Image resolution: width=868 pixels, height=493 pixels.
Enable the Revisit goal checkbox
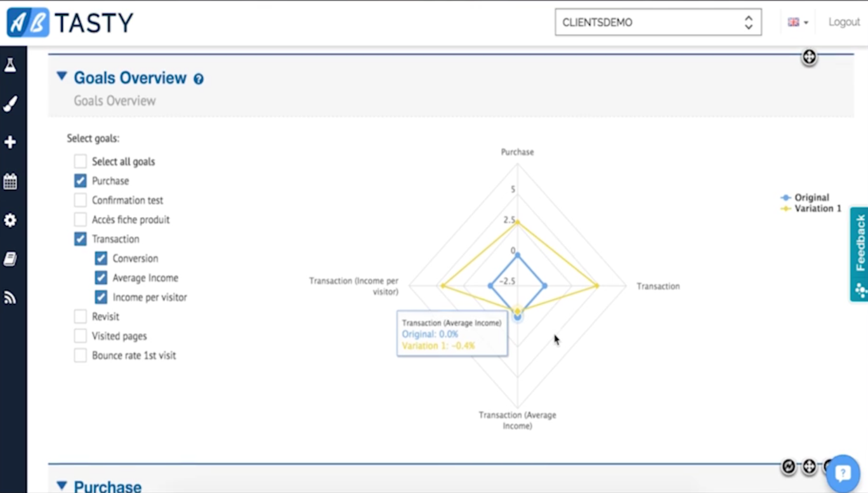click(81, 317)
